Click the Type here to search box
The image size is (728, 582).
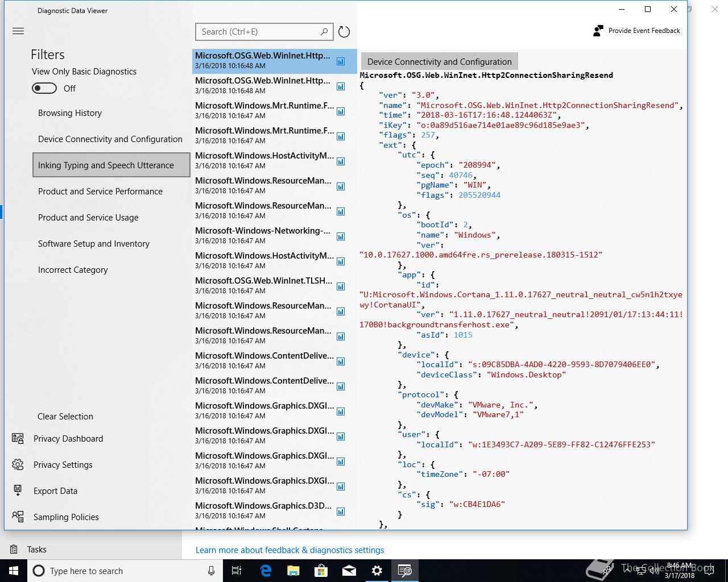point(125,571)
